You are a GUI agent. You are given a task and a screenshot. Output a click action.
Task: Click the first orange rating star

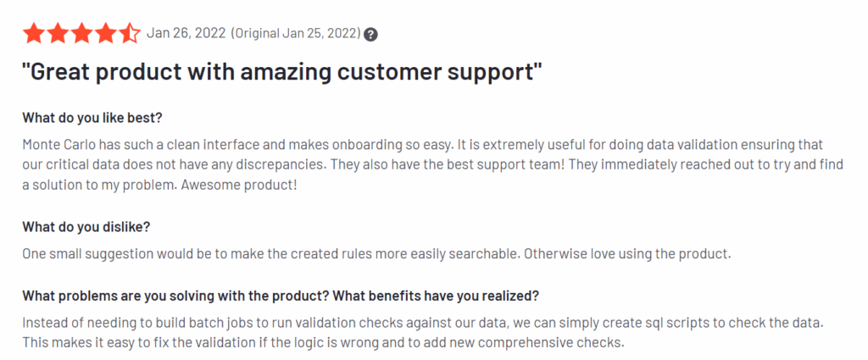33,33
